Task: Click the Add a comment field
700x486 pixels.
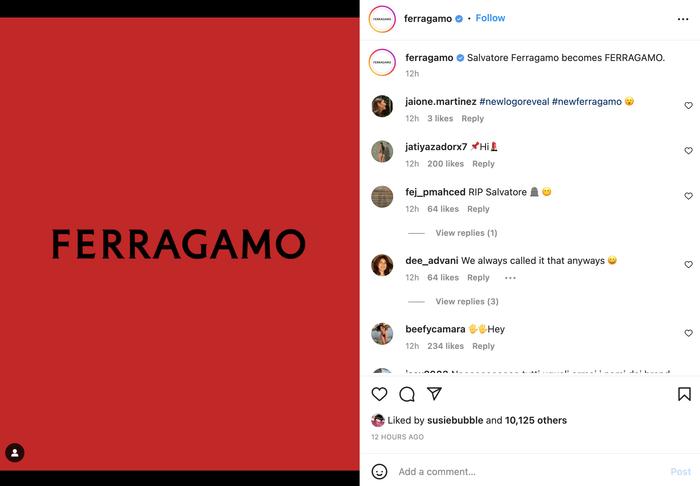Action: tap(531, 472)
